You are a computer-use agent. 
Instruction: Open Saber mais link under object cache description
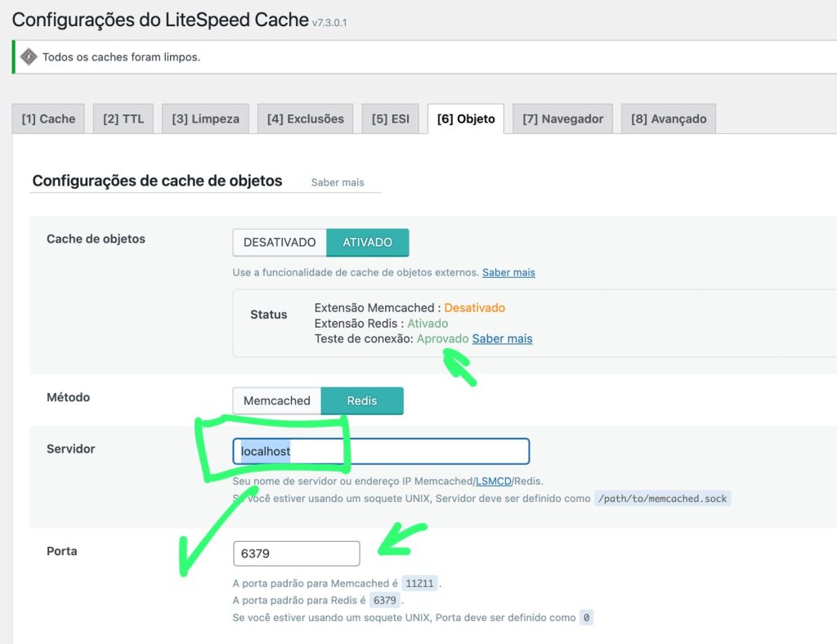point(508,272)
